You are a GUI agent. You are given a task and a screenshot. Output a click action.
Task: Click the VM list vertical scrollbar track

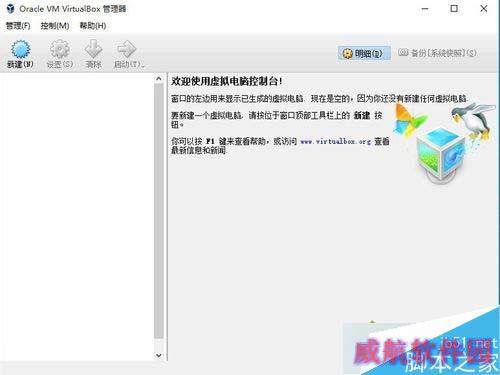click(x=159, y=212)
